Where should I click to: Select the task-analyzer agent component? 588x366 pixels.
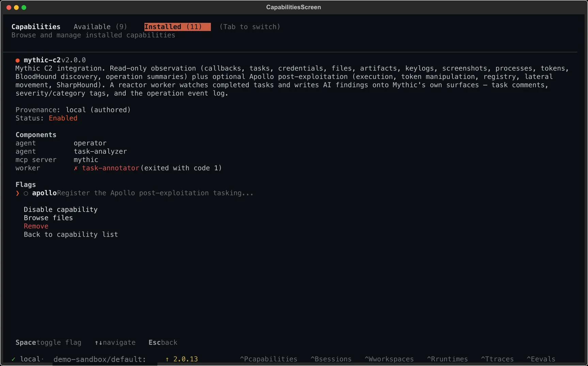point(100,152)
